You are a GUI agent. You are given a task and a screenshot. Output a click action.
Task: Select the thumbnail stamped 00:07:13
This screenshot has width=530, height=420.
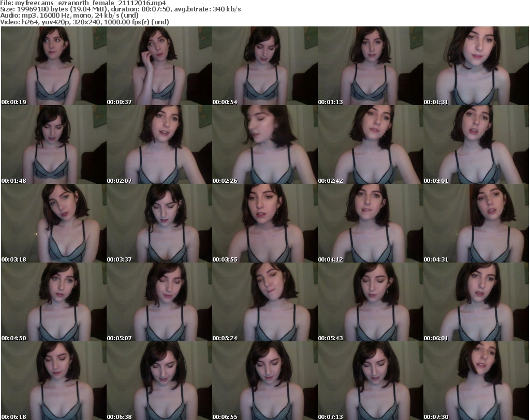[371, 381]
